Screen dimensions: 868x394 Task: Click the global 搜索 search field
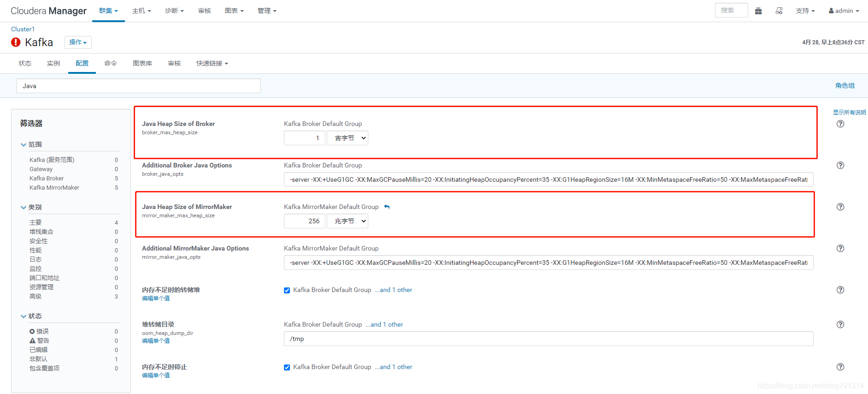731,10
